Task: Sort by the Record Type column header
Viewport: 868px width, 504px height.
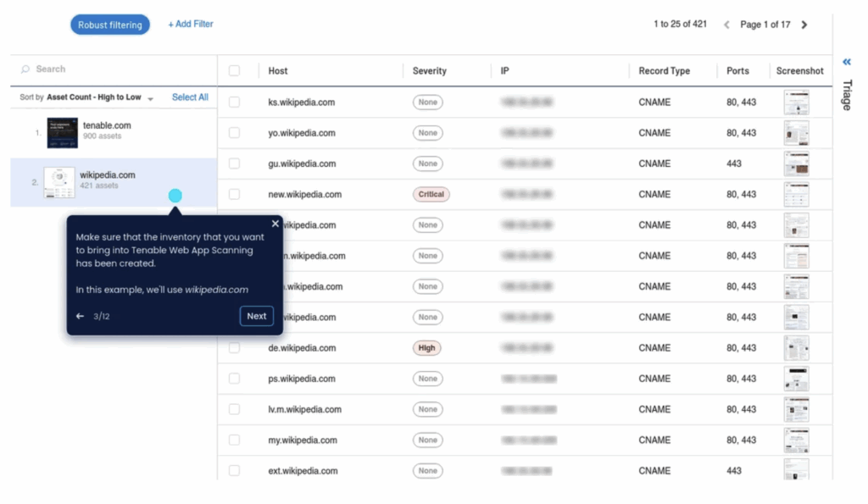Action: [x=665, y=71]
